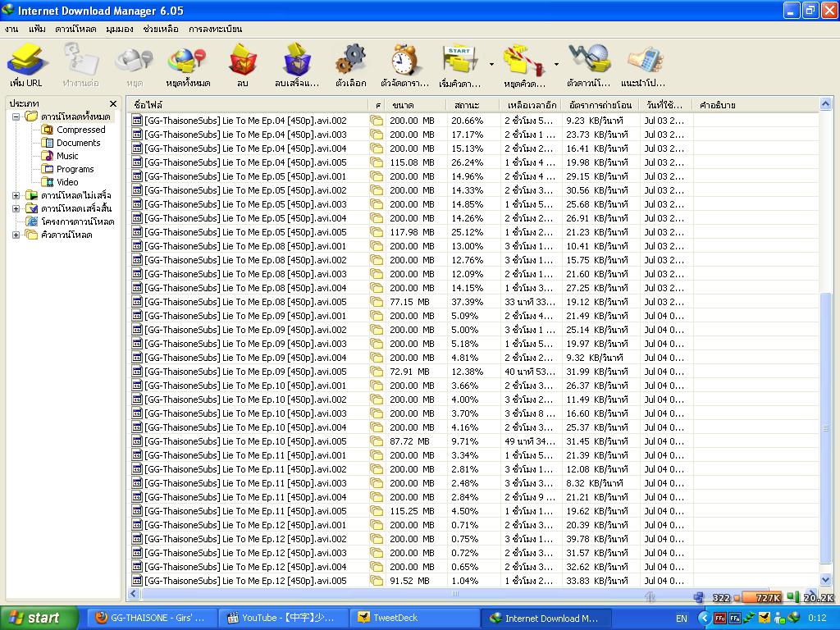The height and width of the screenshot is (630, 840).
Task: Click the Stop All toolbar icon
Action: 188,66
